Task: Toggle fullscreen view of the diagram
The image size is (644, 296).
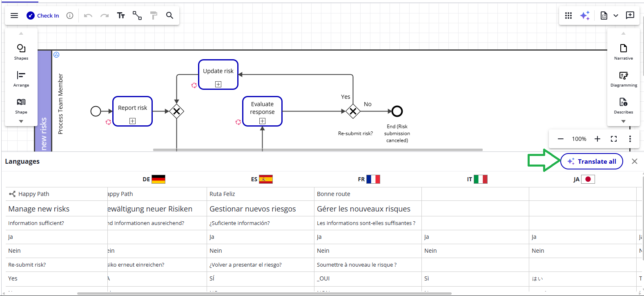Action: click(x=613, y=139)
